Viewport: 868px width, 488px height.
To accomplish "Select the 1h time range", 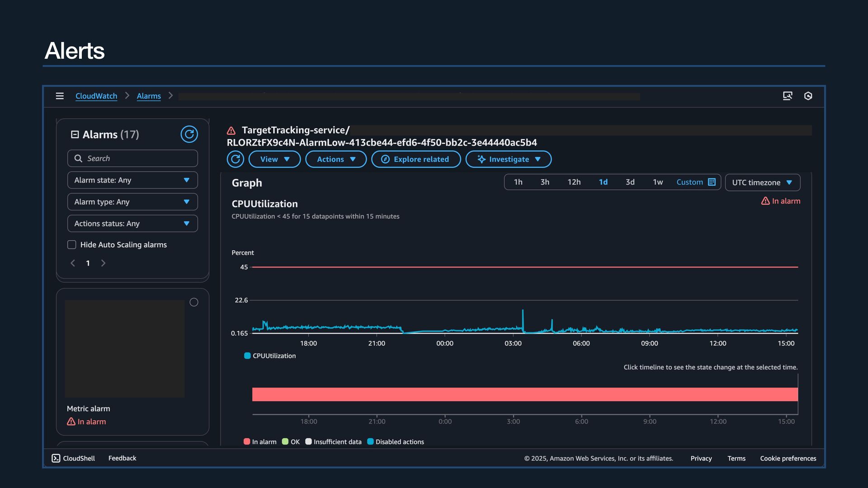I will pyautogui.click(x=518, y=182).
